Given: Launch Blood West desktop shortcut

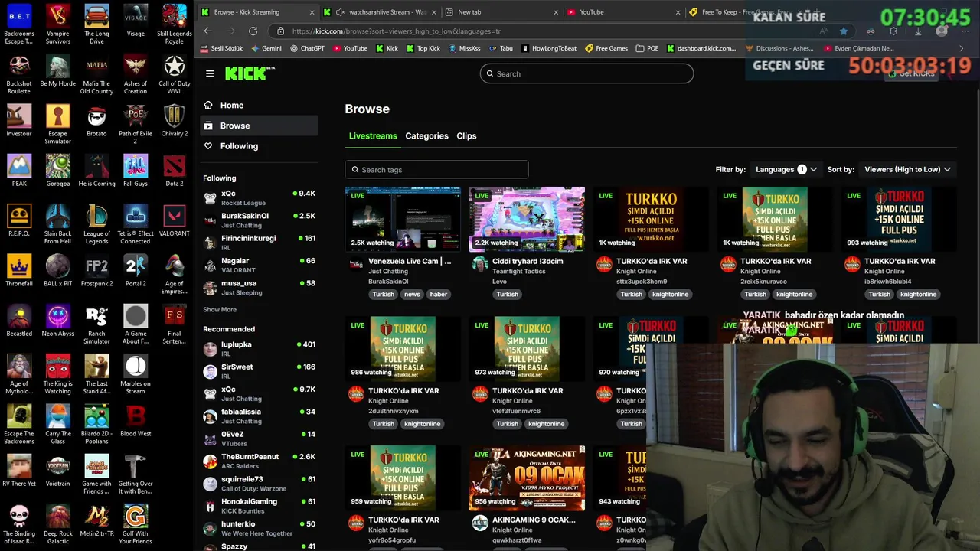Looking at the screenshot, I should pos(136,421).
